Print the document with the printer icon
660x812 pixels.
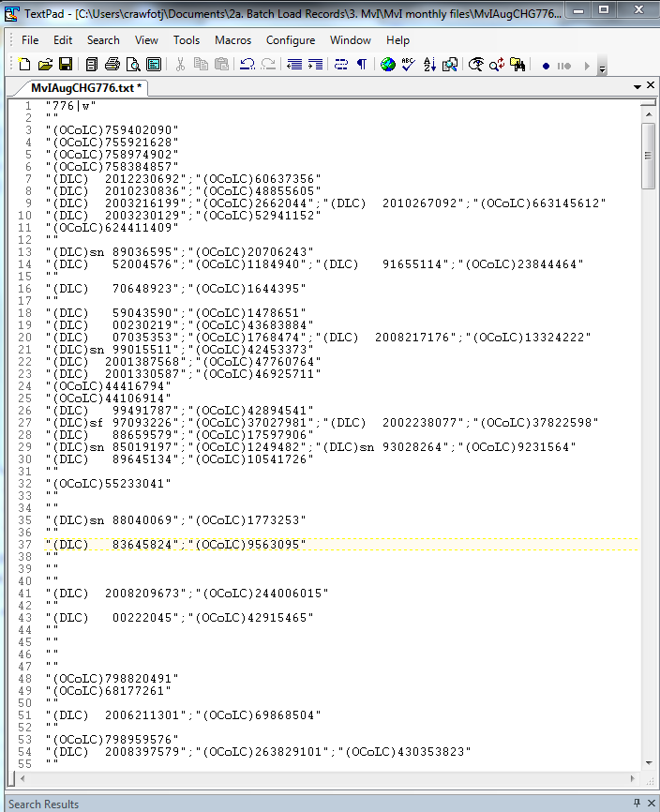112,65
